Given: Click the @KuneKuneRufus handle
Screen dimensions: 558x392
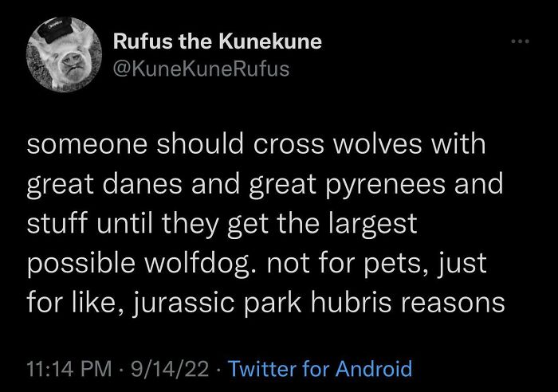Looking at the screenshot, I should [202, 70].
